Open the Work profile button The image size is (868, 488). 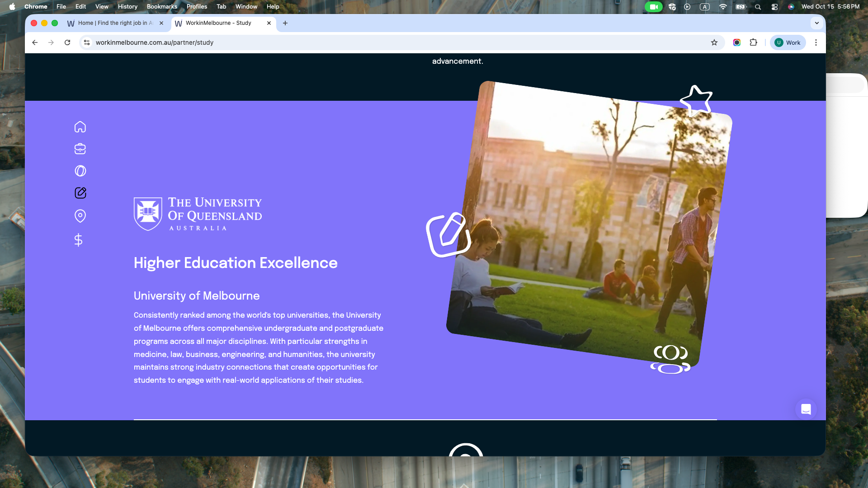click(788, 42)
